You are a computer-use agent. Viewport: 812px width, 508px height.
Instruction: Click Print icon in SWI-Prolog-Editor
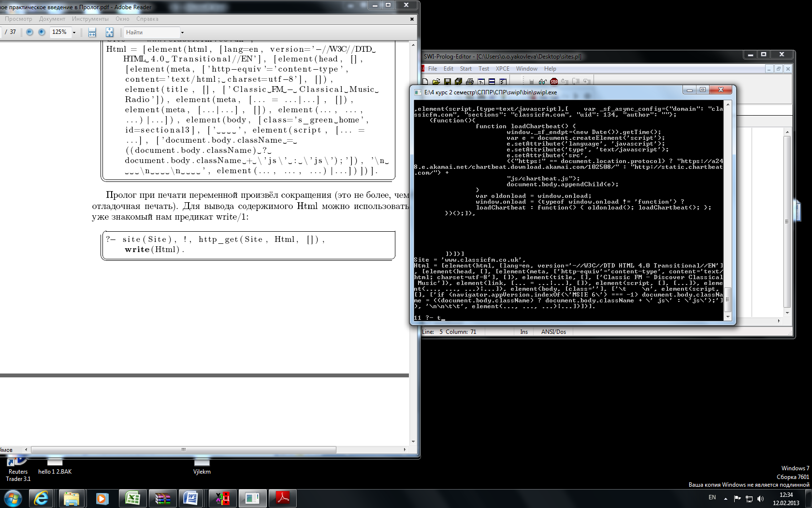tap(469, 82)
